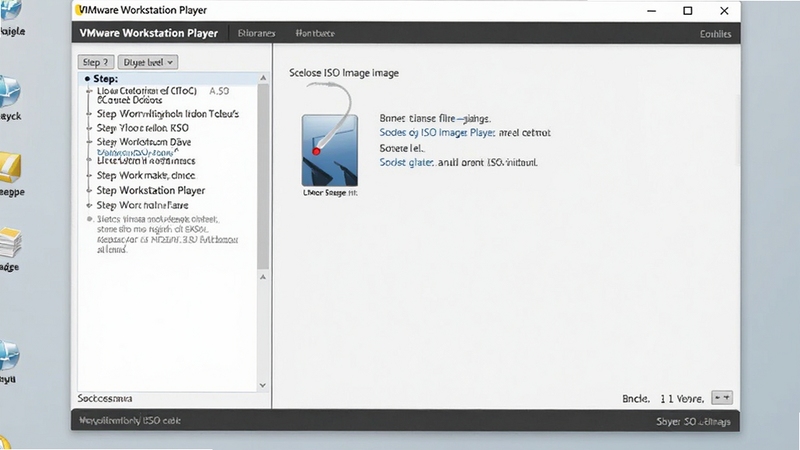
Task: Click the '1 1 Venre.' text
Action: click(x=682, y=398)
